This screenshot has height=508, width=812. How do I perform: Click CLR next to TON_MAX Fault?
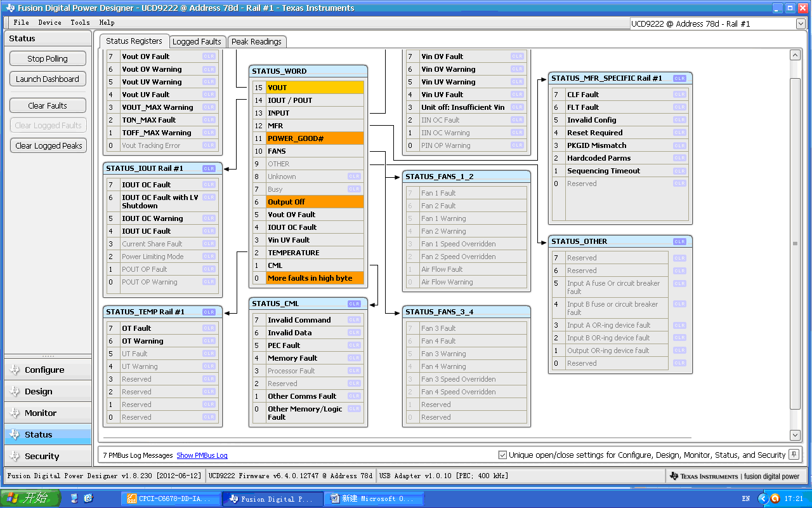point(209,120)
